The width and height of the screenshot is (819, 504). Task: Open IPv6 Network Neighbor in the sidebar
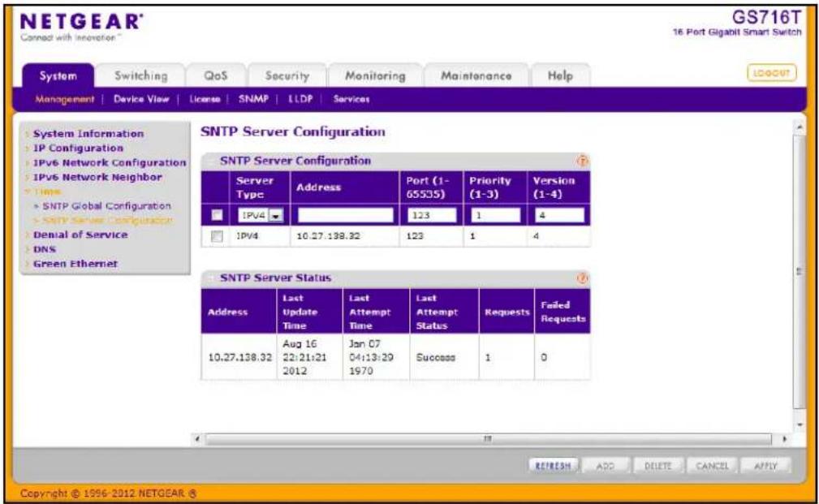97,178
